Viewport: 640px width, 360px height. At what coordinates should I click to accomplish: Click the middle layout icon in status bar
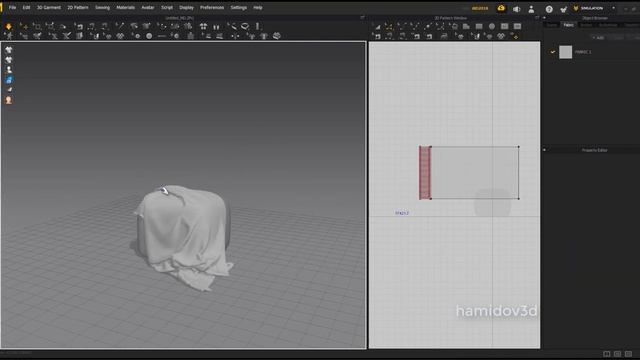pos(618,354)
